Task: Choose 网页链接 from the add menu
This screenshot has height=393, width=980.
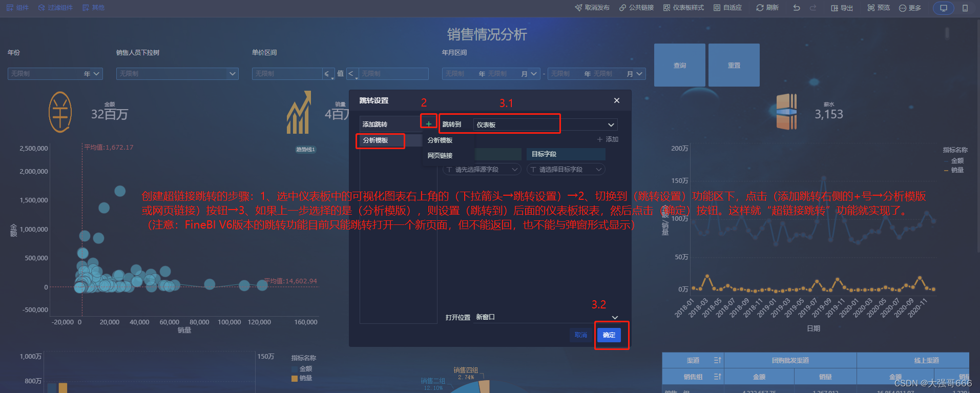Action: [440, 156]
